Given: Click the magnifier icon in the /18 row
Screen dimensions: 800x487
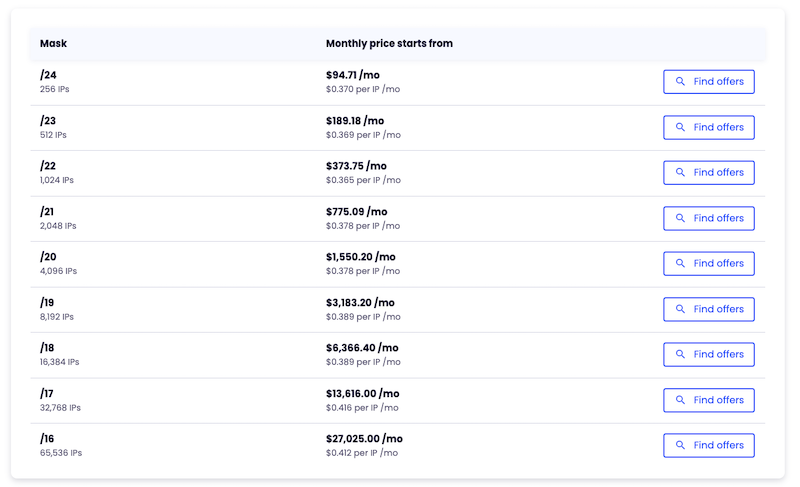Looking at the screenshot, I should [x=680, y=355].
